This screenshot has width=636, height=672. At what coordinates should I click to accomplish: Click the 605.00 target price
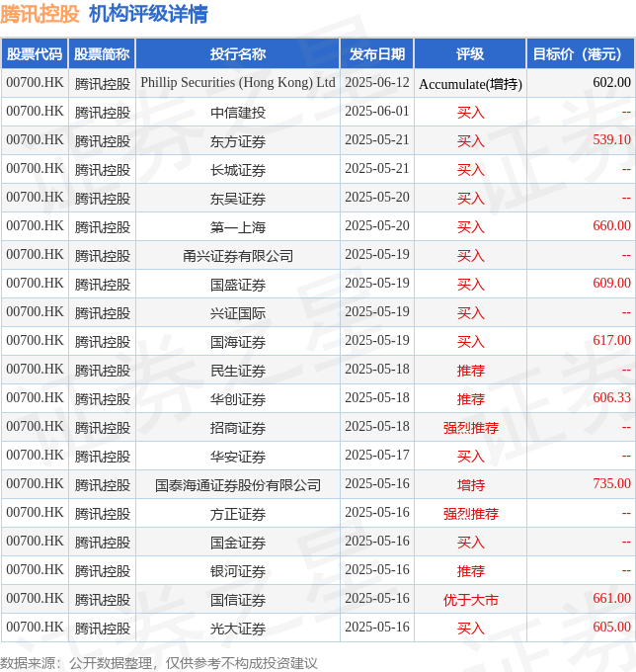click(611, 628)
